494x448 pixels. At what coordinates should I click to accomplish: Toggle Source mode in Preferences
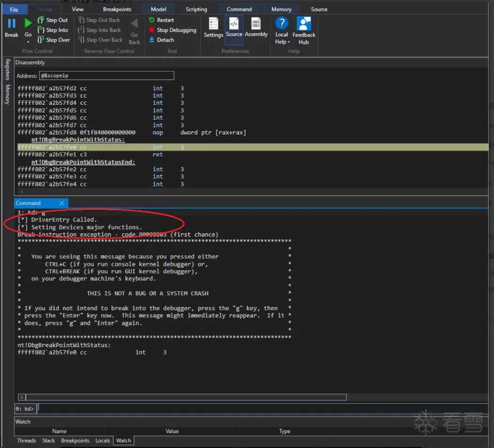(x=234, y=24)
